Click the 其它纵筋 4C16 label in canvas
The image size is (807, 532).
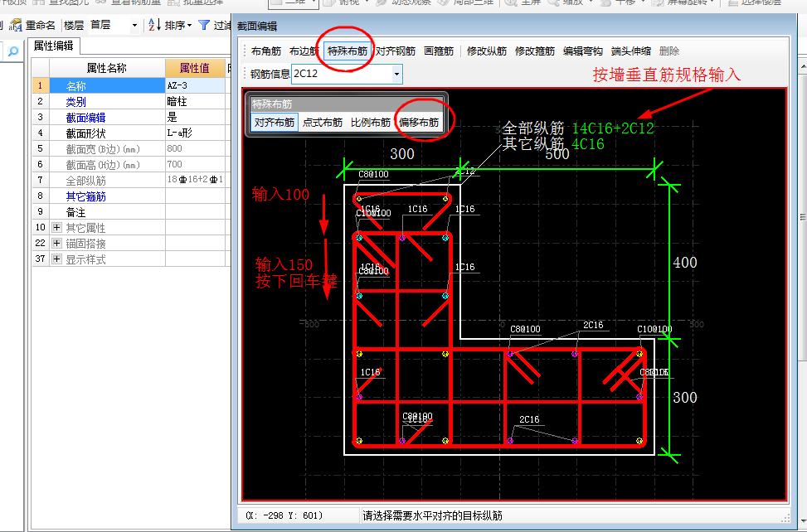tap(553, 144)
